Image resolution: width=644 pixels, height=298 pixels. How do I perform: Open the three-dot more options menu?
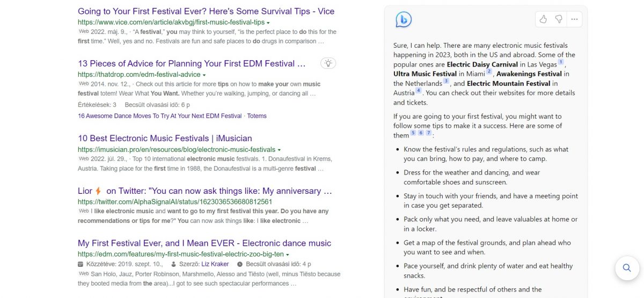click(574, 19)
